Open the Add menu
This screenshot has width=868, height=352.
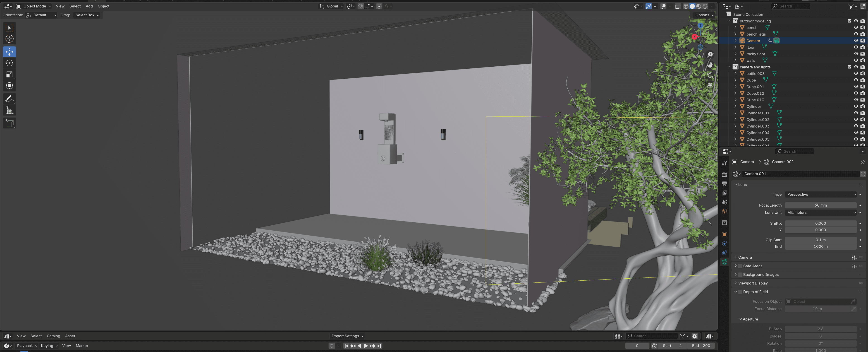pos(89,6)
